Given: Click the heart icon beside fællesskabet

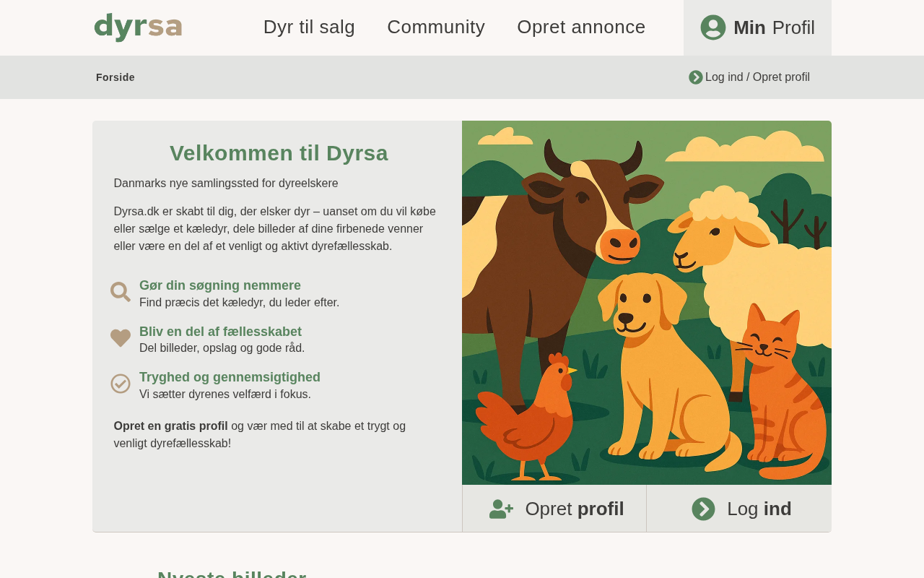Looking at the screenshot, I should 121,338.
